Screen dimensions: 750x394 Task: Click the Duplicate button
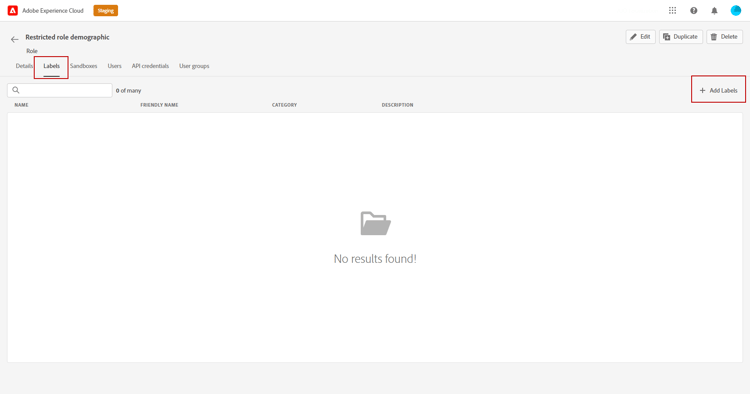(x=681, y=37)
